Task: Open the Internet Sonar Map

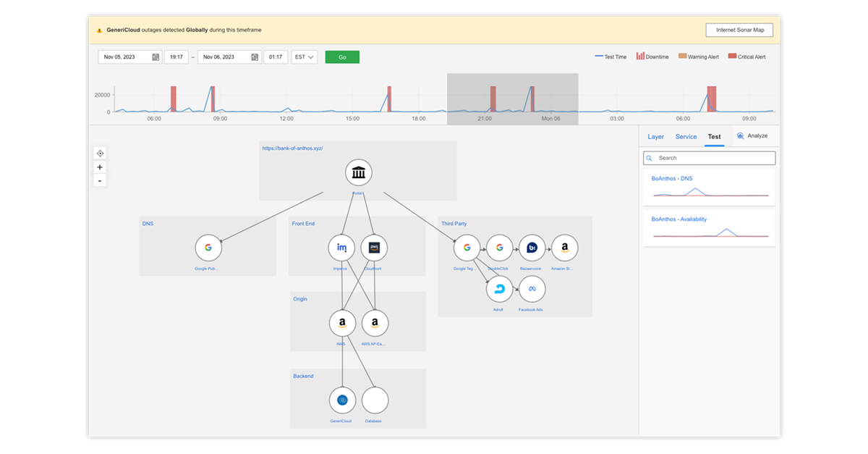Action: pyautogui.click(x=739, y=30)
